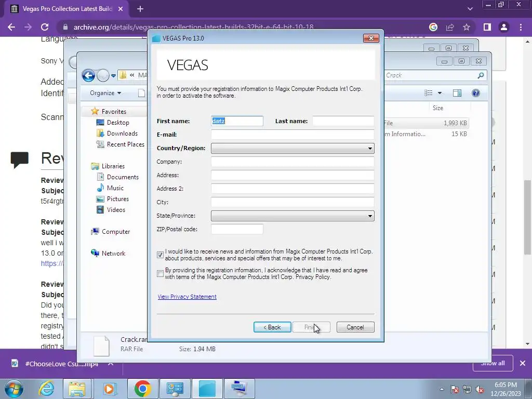Open the Chrome profile icon
This screenshot has height=399, width=532.
coord(504,27)
